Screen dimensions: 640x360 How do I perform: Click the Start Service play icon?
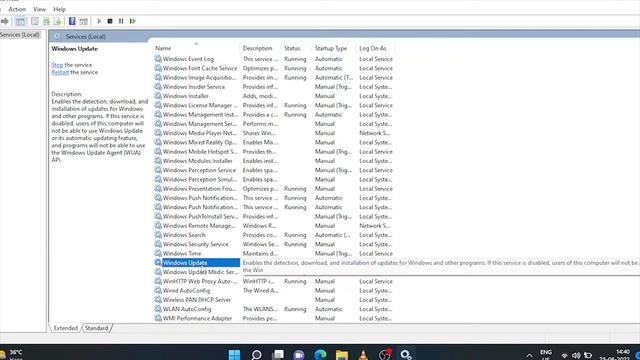pyautogui.click(x=99, y=21)
